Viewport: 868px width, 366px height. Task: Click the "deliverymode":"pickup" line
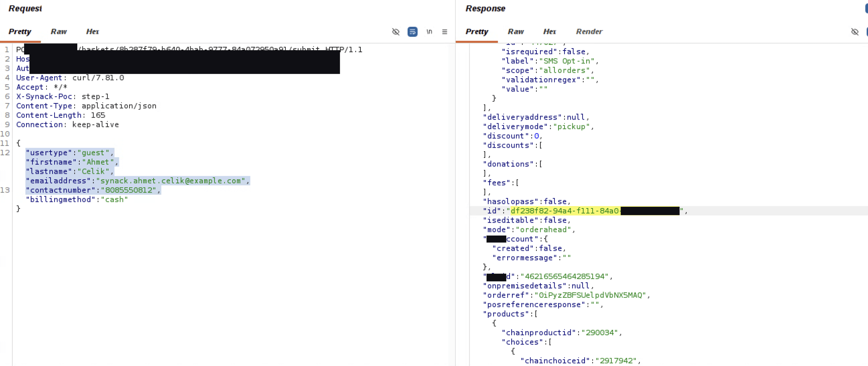tap(538, 127)
